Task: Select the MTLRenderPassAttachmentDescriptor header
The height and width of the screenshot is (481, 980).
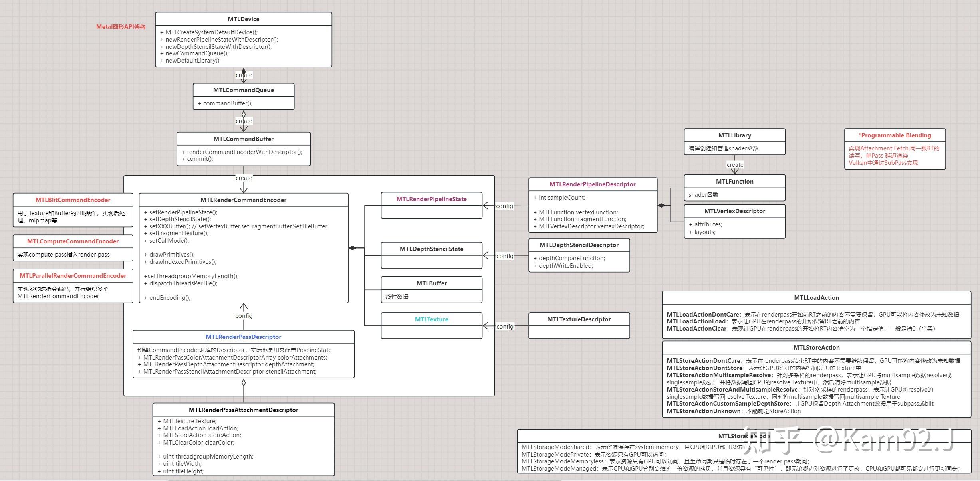Action: 243,410
